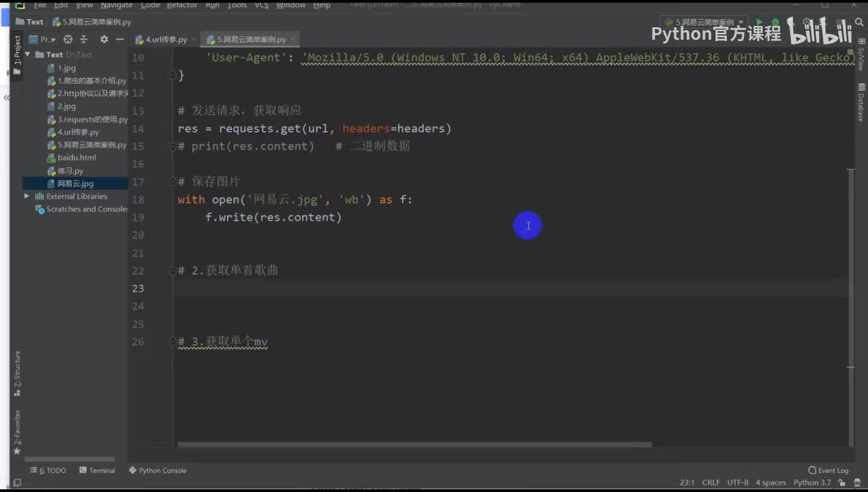
Task: Click the fold marker on line 11
Action: pyautogui.click(x=173, y=76)
